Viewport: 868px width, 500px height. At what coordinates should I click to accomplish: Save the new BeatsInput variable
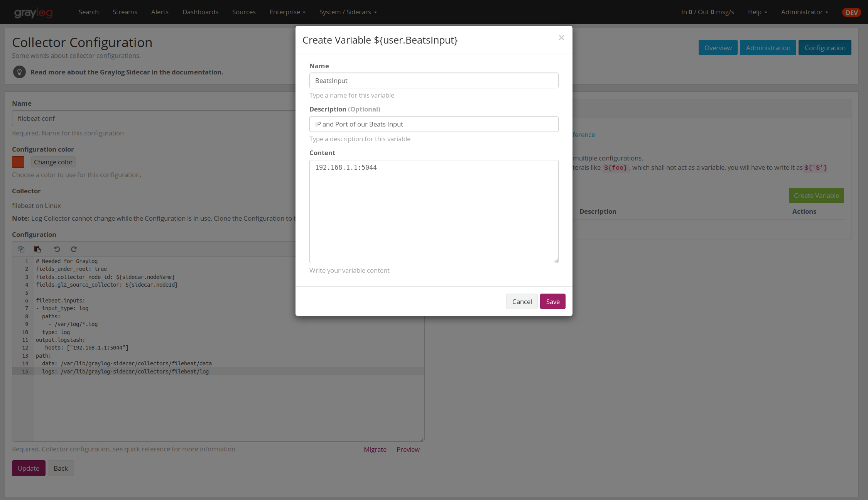(x=552, y=302)
